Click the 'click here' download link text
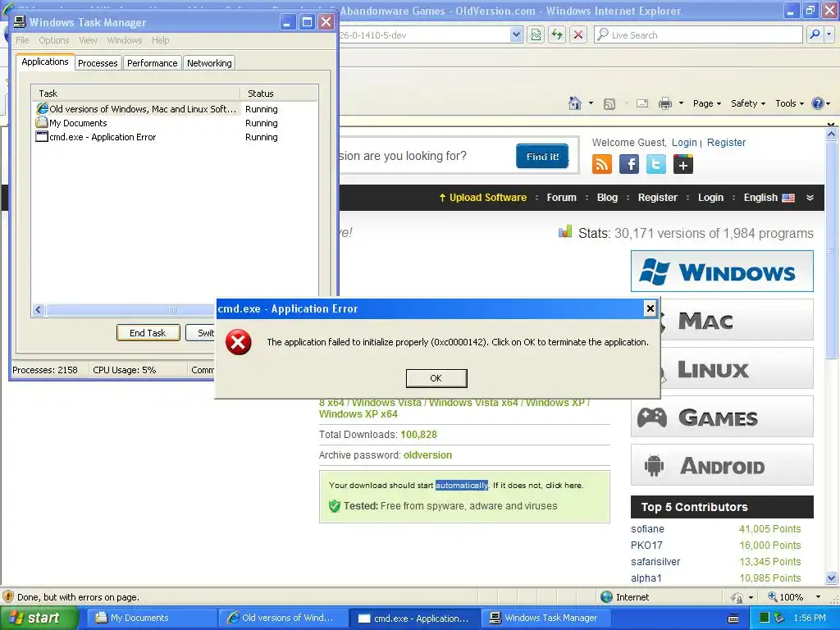Viewport: 840px width, 630px height. (564, 486)
